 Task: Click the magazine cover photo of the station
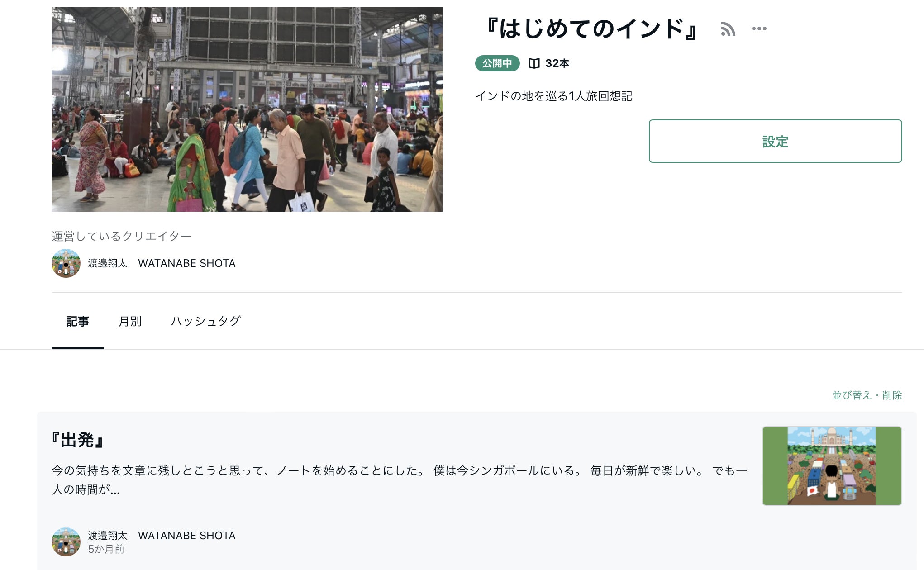point(247,109)
